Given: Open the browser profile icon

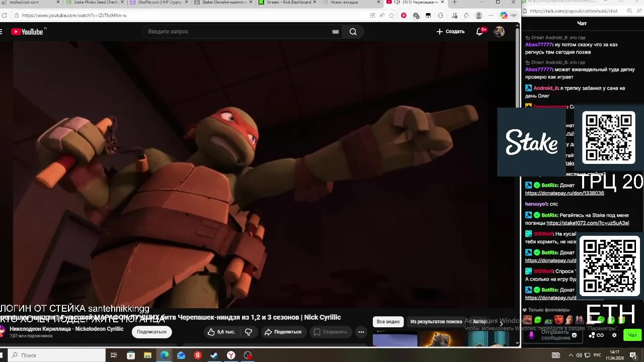Looking at the screenshot, I should 479,16.
